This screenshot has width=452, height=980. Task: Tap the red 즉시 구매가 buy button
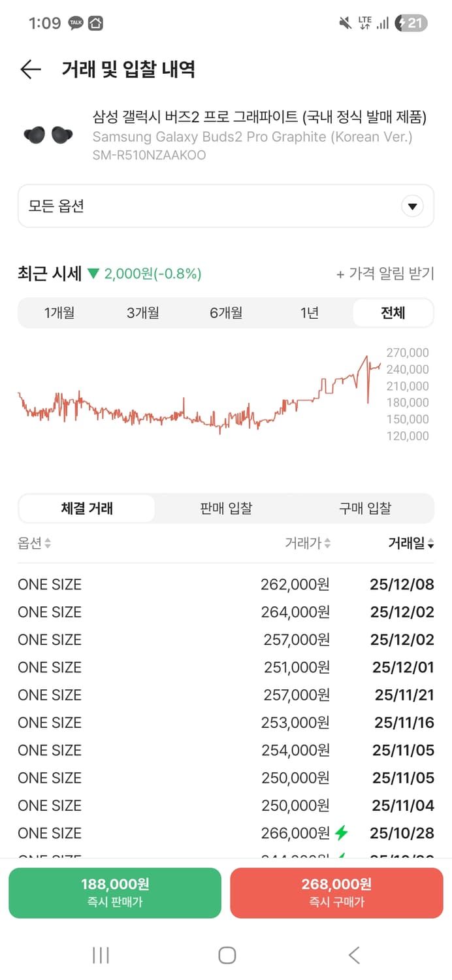click(336, 892)
